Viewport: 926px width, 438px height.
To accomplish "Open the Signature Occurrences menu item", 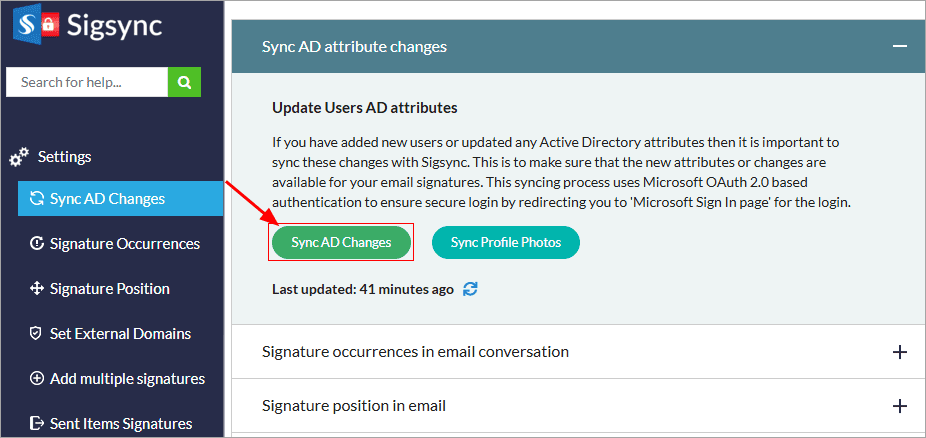I will tap(124, 244).
